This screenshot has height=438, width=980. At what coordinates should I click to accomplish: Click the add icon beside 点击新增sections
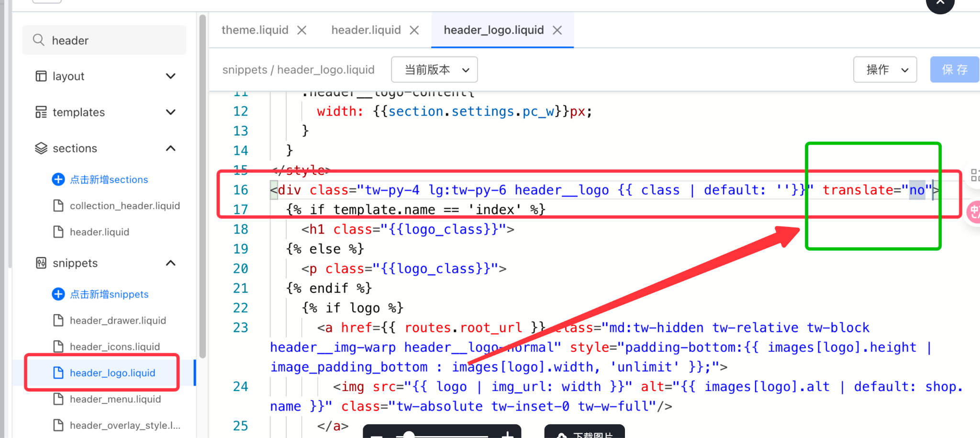click(58, 180)
